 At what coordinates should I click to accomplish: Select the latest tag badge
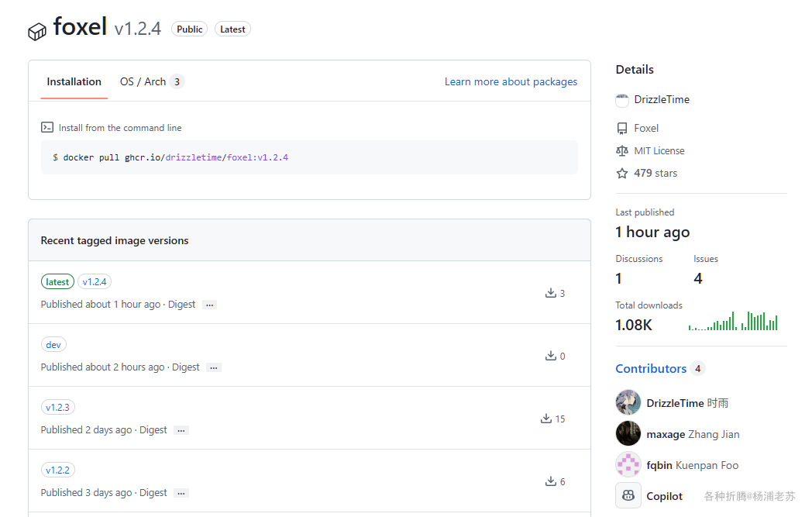pyautogui.click(x=57, y=282)
